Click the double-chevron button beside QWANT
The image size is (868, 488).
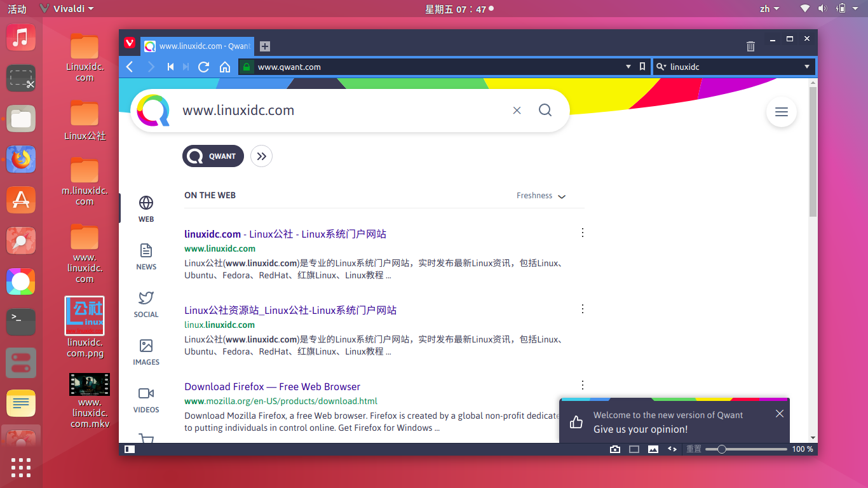261,156
